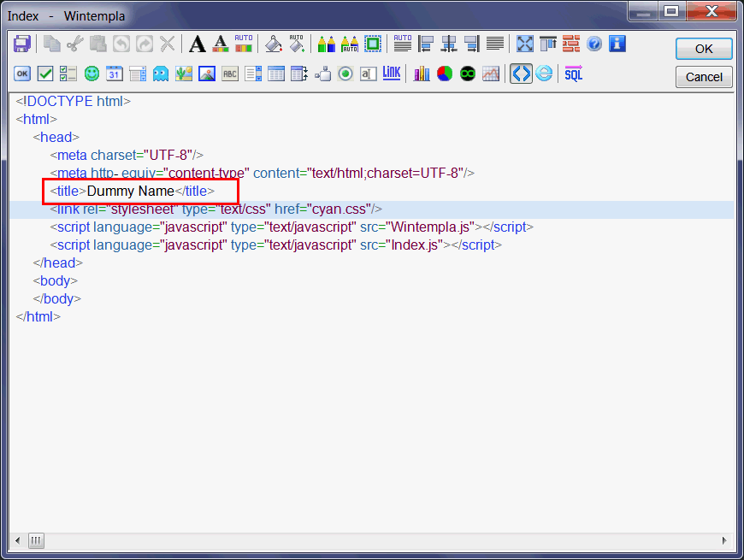Insert a text box control icon
This screenshot has height=560, width=744.
(x=369, y=74)
